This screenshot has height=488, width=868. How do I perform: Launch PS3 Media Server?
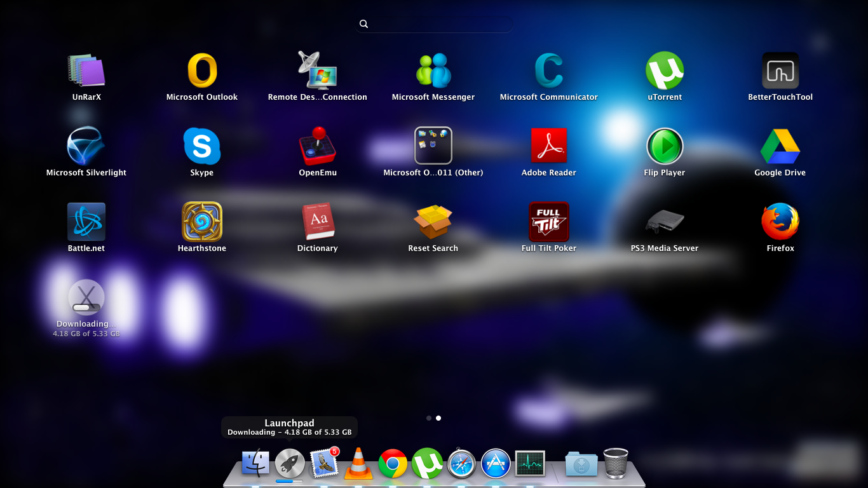665,222
